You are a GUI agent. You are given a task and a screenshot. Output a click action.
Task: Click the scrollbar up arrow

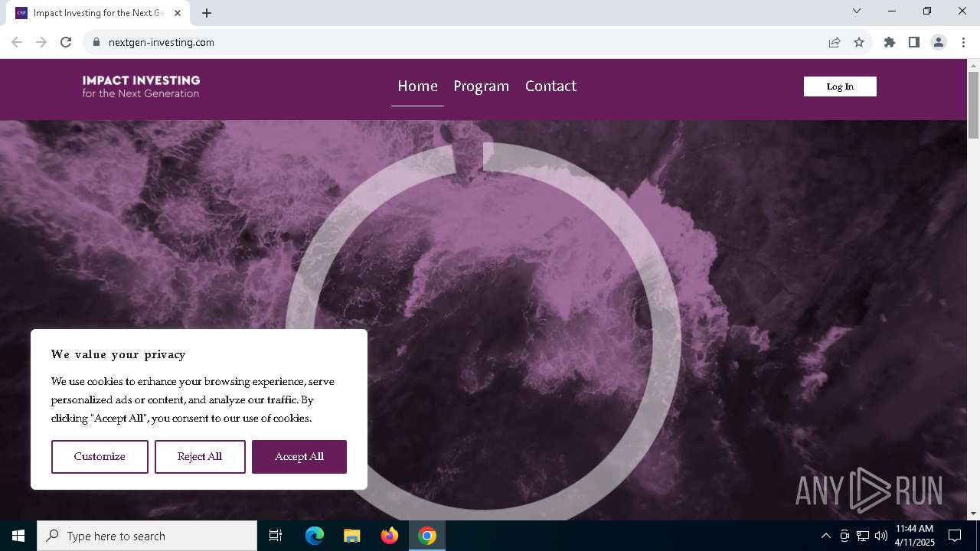[973, 64]
